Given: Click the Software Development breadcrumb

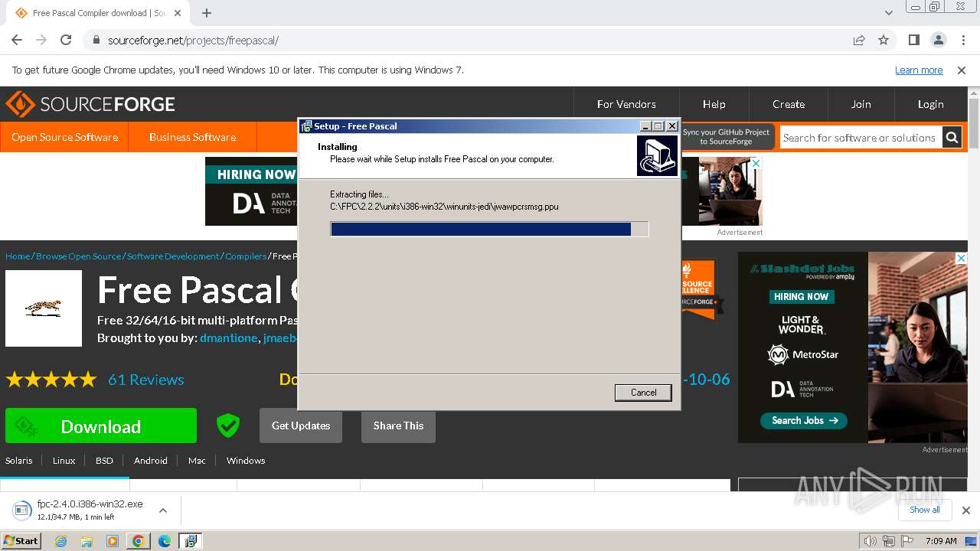Looking at the screenshot, I should click(173, 256).
